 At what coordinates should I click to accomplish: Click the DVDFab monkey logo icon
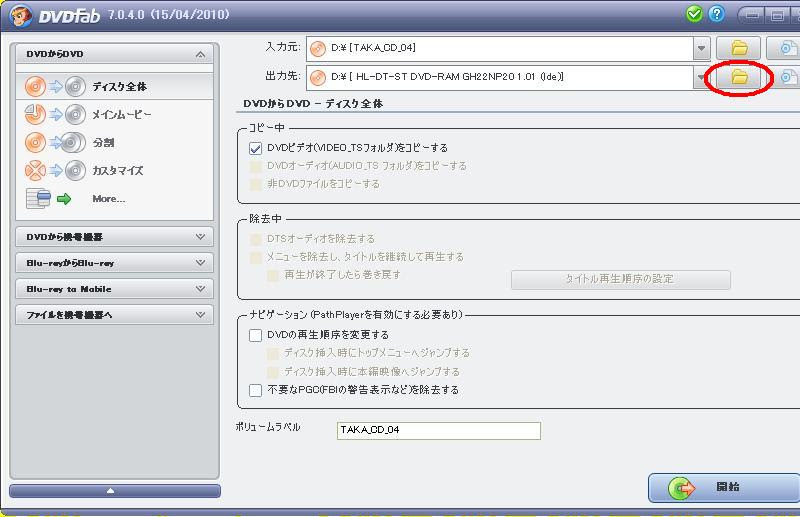20,15
